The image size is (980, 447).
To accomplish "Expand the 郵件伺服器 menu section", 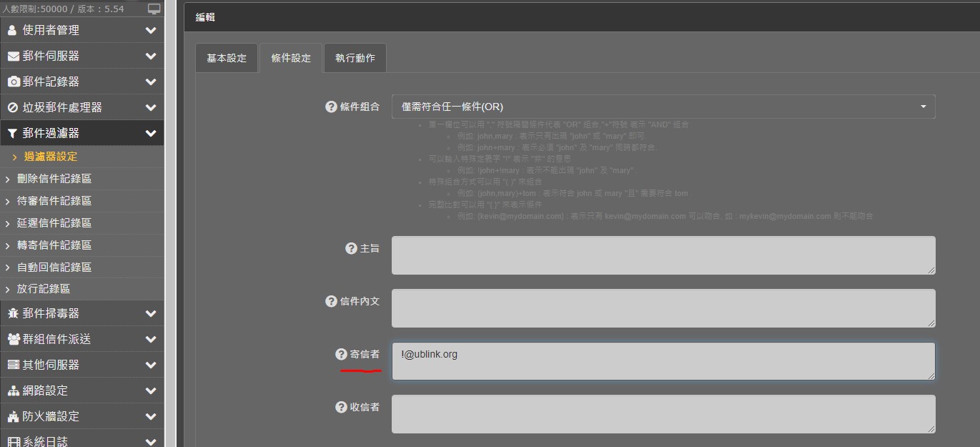I will click(x=81, y=56).
